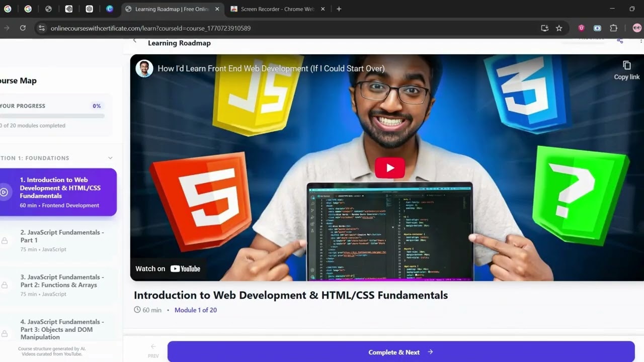
Task: Click the Complete & Next button
Action: [x=401, y=352]
